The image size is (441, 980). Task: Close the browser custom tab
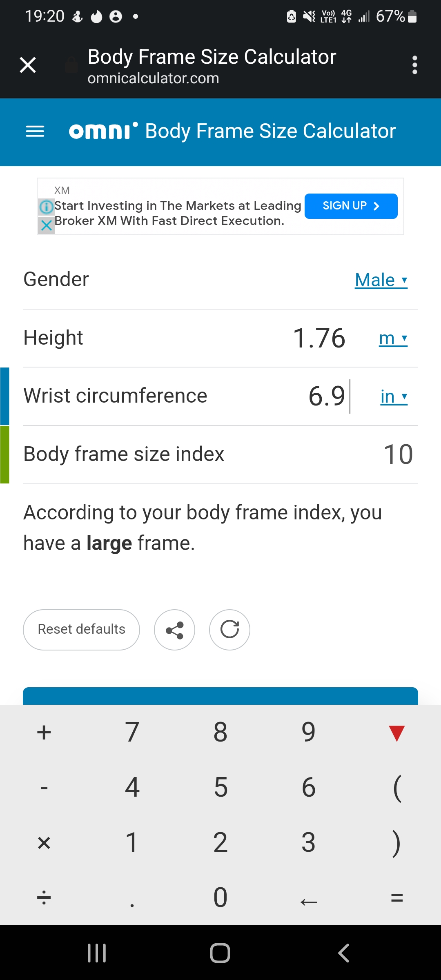point(28,65)
